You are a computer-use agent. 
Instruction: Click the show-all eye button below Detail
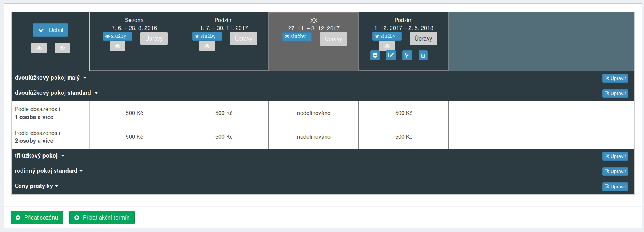click(x=39, y=48)
